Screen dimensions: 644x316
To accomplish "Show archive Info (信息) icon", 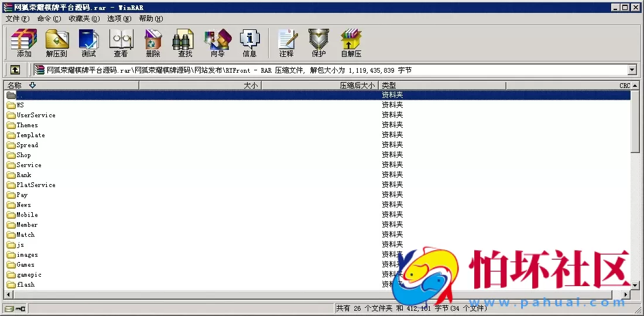I will 250,43.
